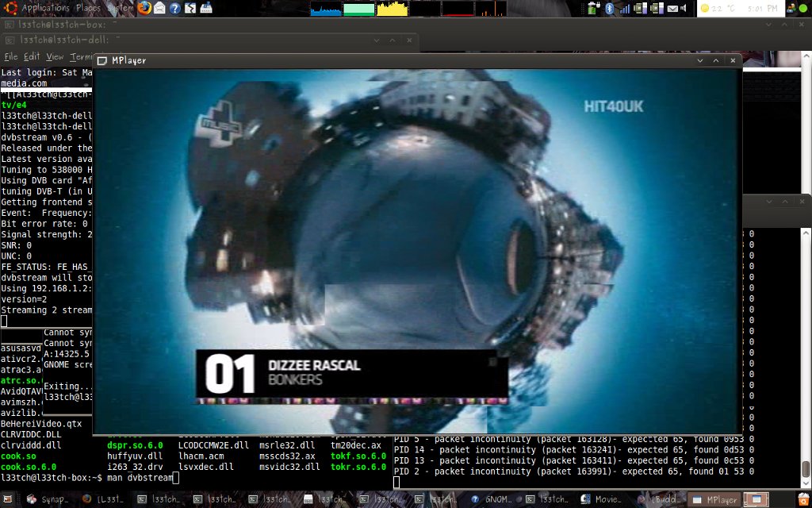Open the battery power indicator
812x508 pixels.
pyautogui.click(x=593, y=8)
